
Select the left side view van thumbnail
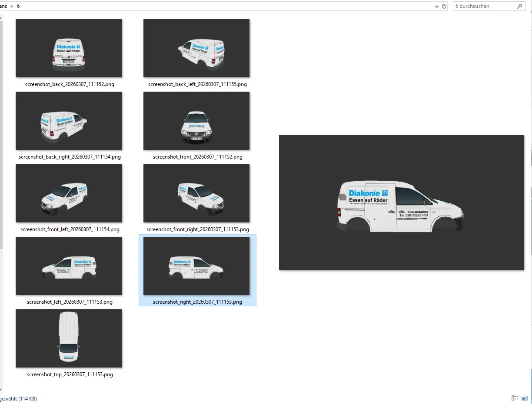(69, 266)
